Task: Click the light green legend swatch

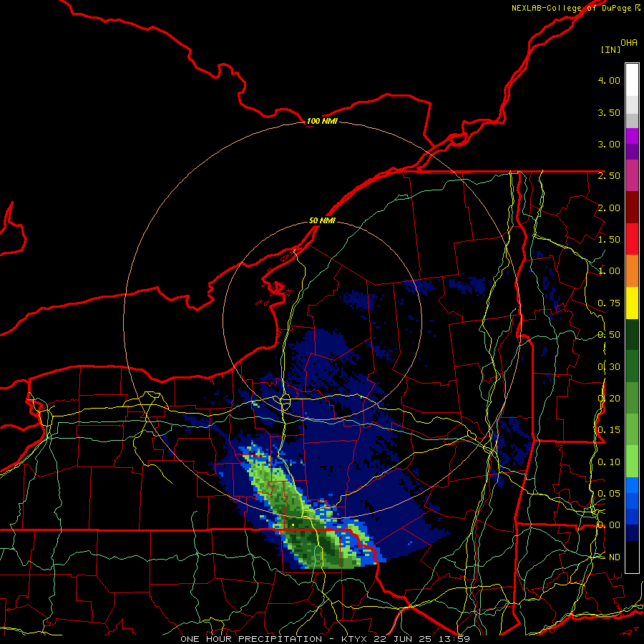Action: (632, 462)
